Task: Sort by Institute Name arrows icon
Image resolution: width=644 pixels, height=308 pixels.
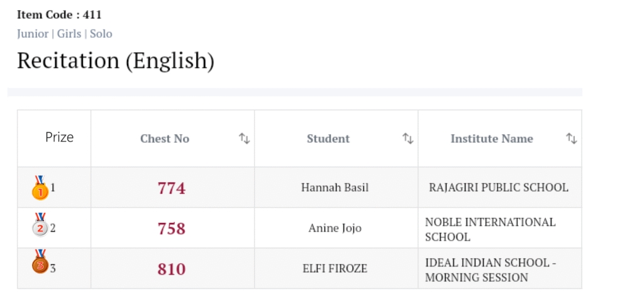Action: click(571, 139)
